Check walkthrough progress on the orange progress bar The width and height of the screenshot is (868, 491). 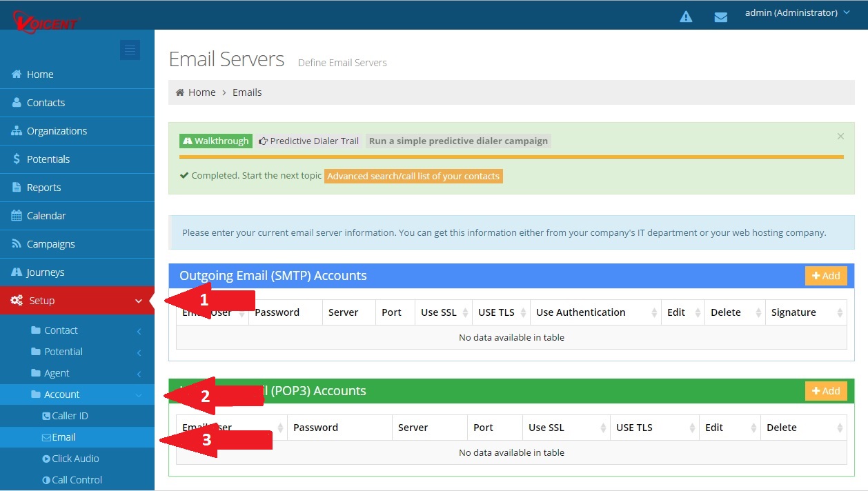511,157
